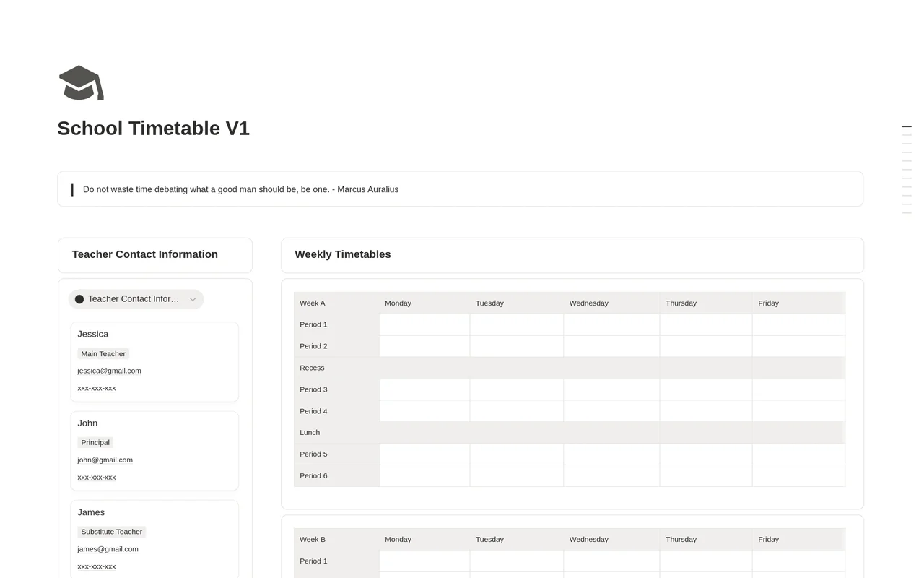Click James's xxx-xxx-xxx phone number
This screenshot has width=924, height=578.
tap(97, 566)
